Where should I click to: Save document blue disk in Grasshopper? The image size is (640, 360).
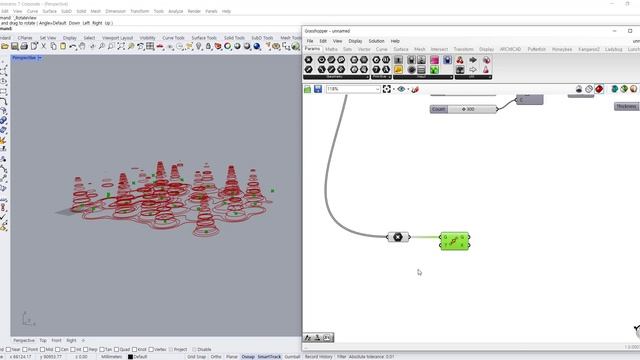coord(318,89)
